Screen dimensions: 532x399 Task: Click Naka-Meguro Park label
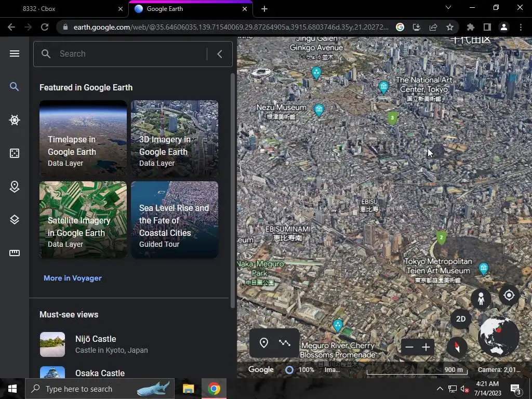coord(261,272)
